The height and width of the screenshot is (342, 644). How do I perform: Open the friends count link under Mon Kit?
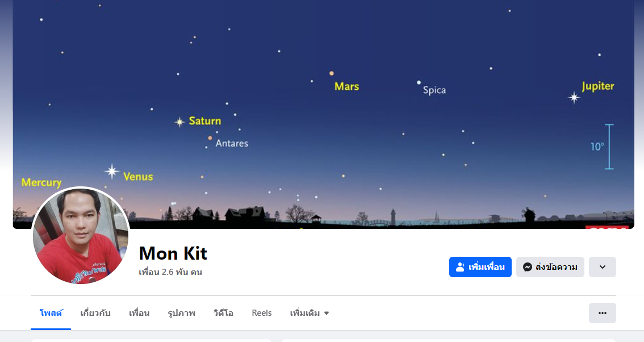click(170, 272)
